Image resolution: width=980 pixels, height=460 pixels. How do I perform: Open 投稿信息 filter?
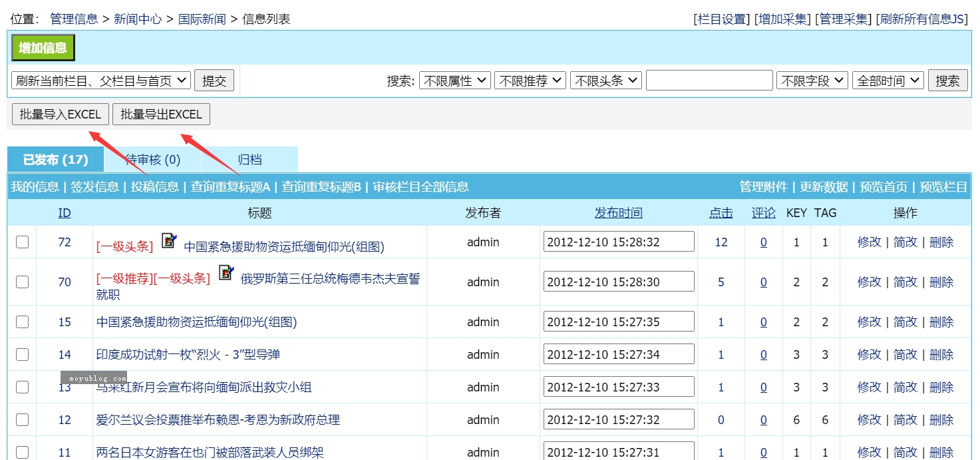(x=155, y=187)
